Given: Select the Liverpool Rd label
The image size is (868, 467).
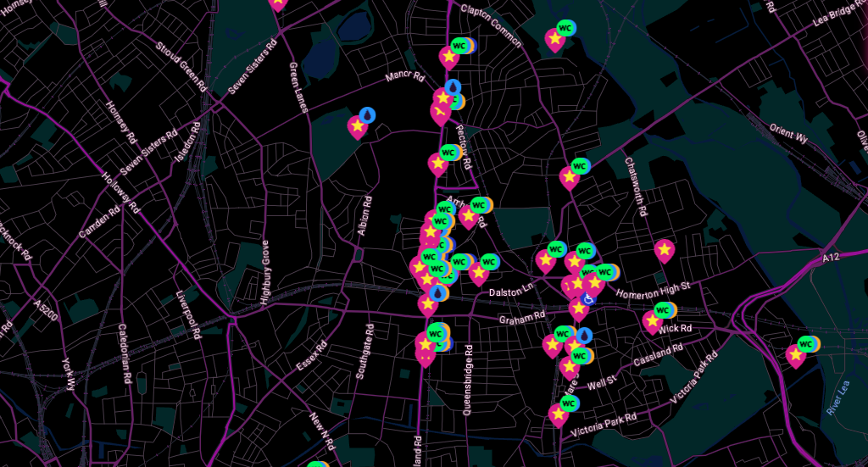Looking at the screenshot, I should tap(187, 314).
